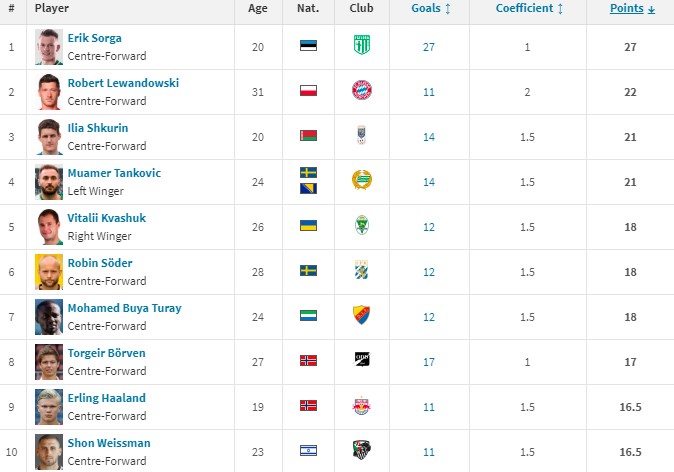Viewport: 674px width, 472px height.
Task: Click Robin Söder's portrait thumbnail
Action: [49, 272]
